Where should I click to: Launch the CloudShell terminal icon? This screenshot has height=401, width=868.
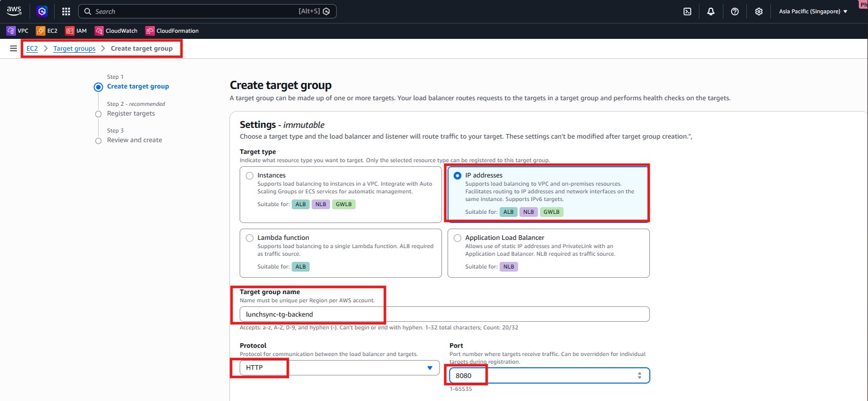(x=688, y=11)
